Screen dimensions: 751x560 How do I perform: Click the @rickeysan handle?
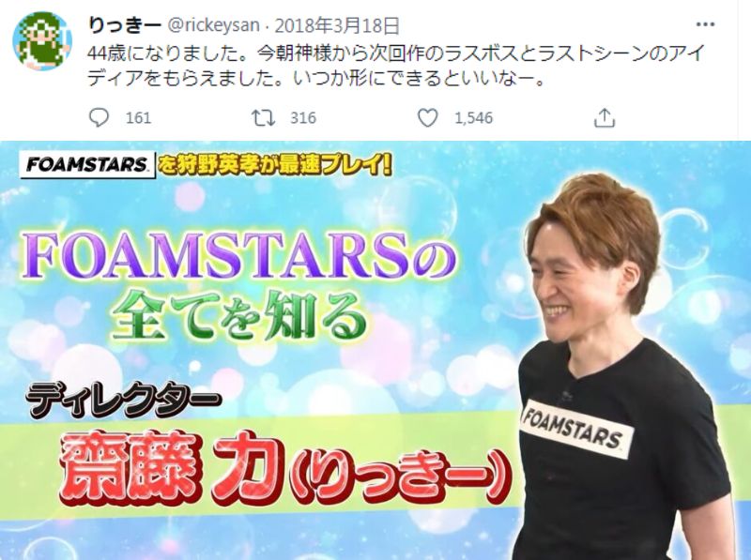[x=214, y=25]
